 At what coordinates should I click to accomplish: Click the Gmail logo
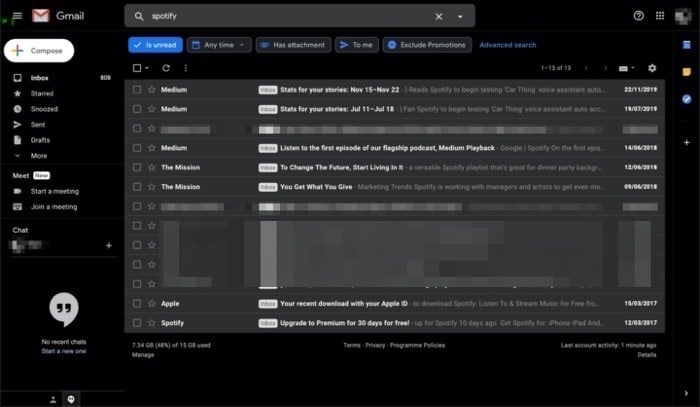(x=58, y=16)
